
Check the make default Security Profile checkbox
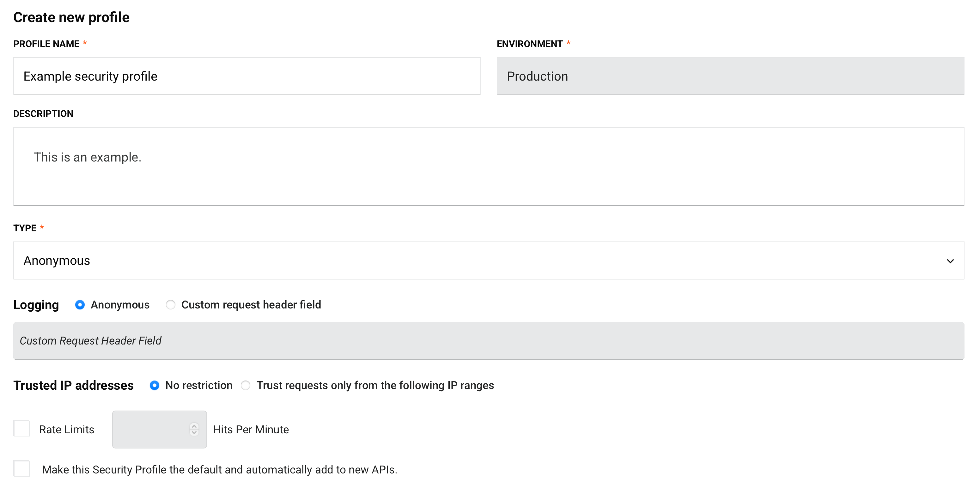coord(22,468)
